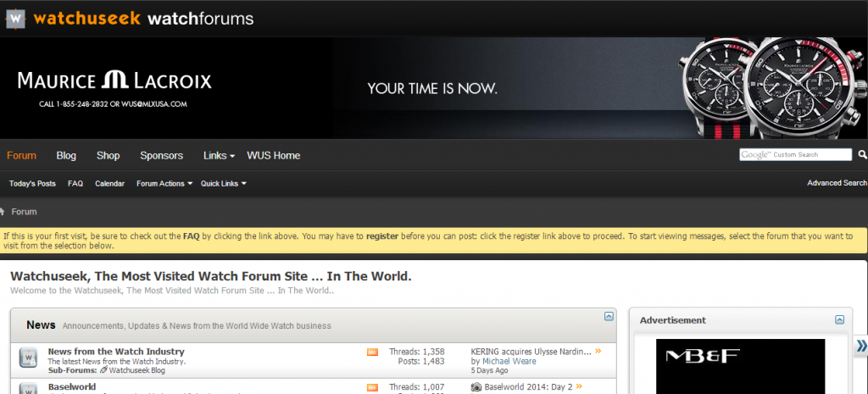Click the camera icon next to Baselworld 2014
Screen dimensions: 868x394
tap(476, 387)
